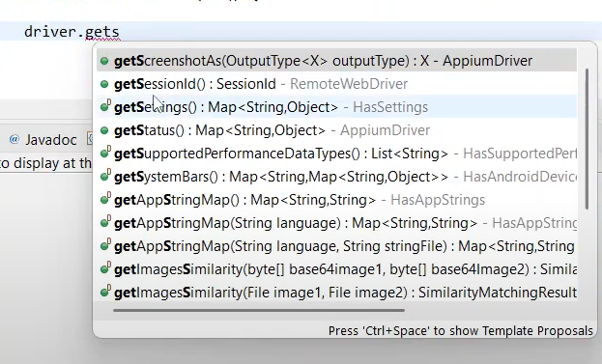This screenshot has width=602, height=364.
Task: Click the horizontal scrollbar under the proposals
Action: point(259,310)
